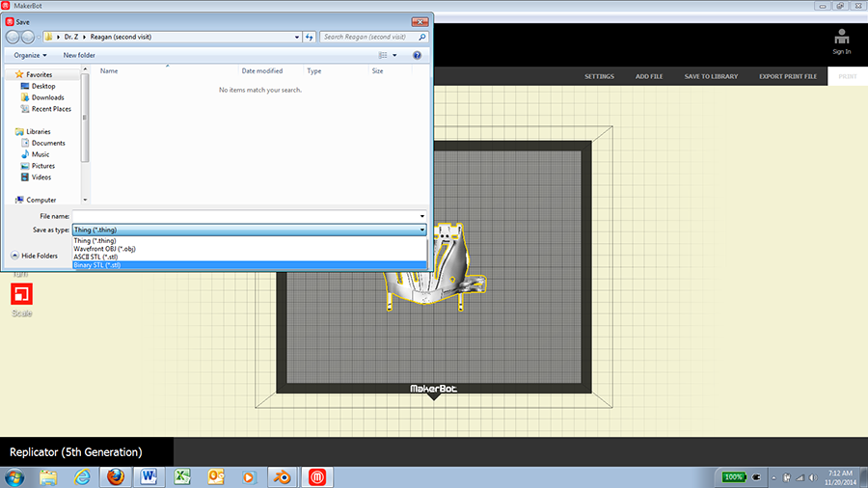
Task: Click Hide Folders button
Action: tap(35, 256)
